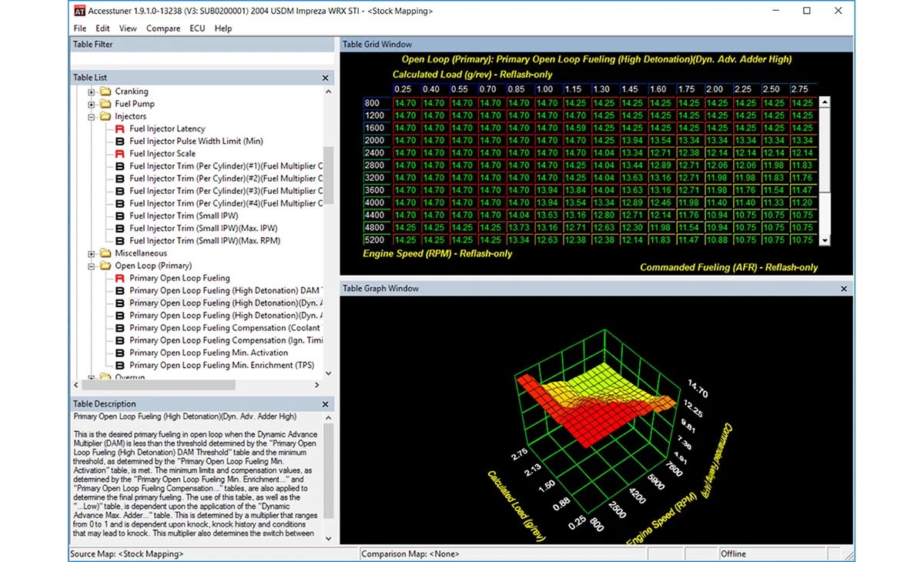This screenshot has height=562, width=924.
Task: Click table grid scroll-down arrow
Action: click(825, 240)
